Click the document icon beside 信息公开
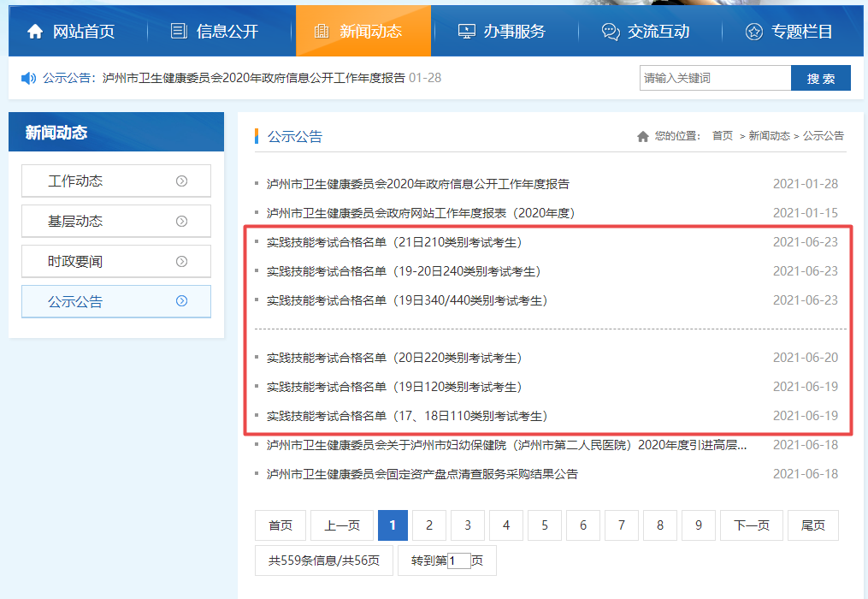Image resolution: width=868 pixels, height=599 pixels. point(179,32)
